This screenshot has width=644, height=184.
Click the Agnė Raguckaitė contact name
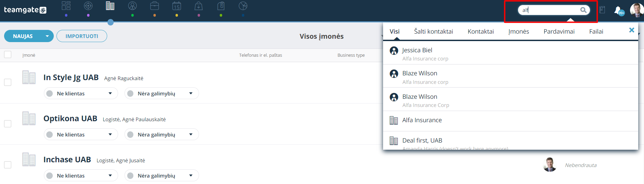coord(124,78)
